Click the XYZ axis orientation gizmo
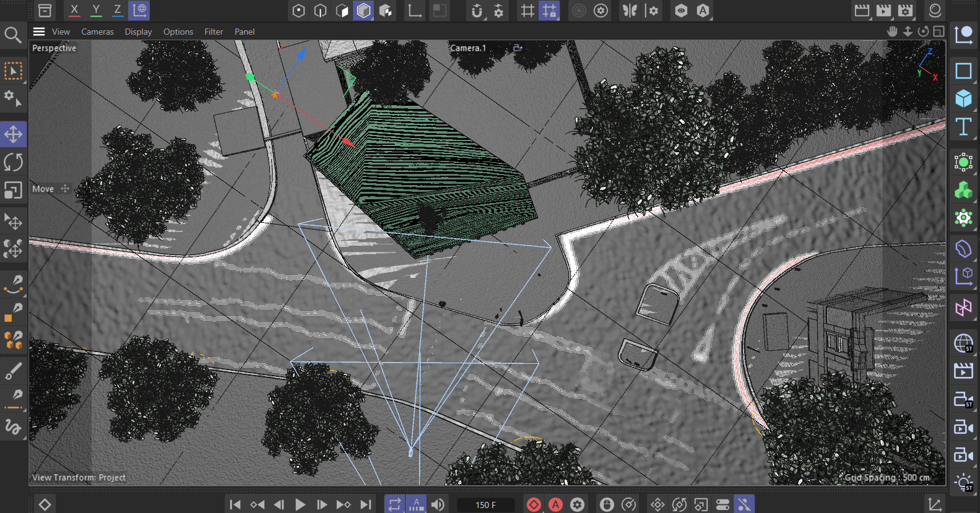The image size is (980, 513). tap(928, 65)
